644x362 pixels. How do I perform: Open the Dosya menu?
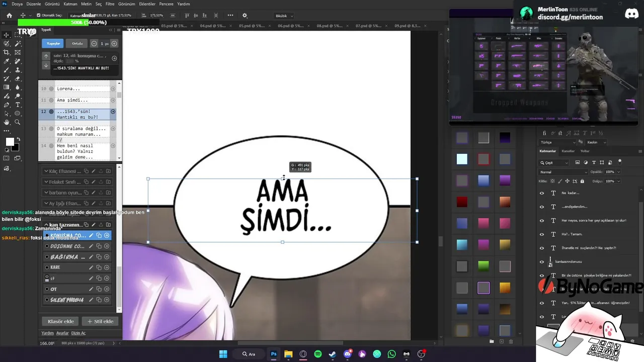[x=17, y=4]
